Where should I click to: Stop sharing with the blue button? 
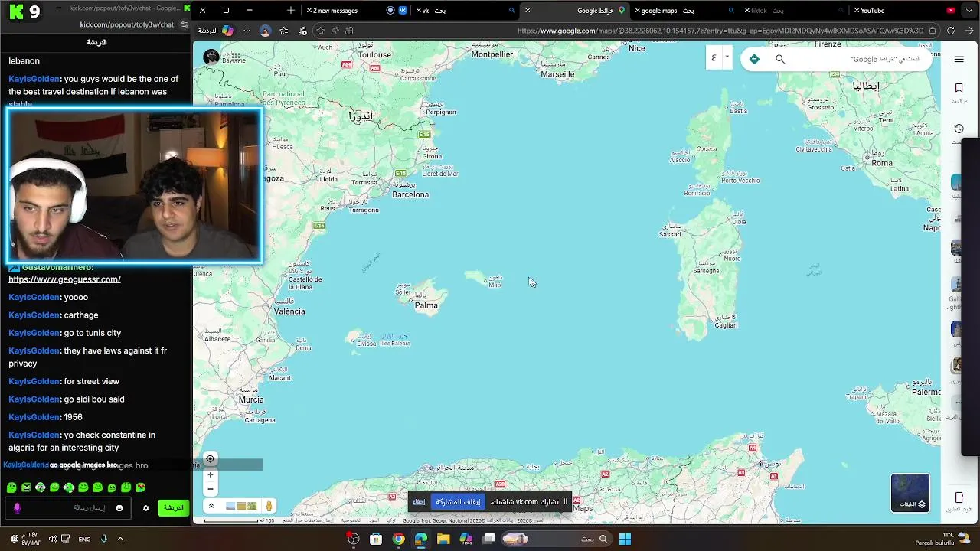(458, 502)
